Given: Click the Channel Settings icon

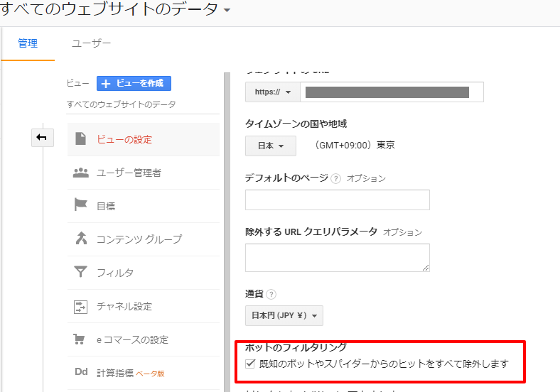Looking at the screenshot, I should click(x=80, y=306).
